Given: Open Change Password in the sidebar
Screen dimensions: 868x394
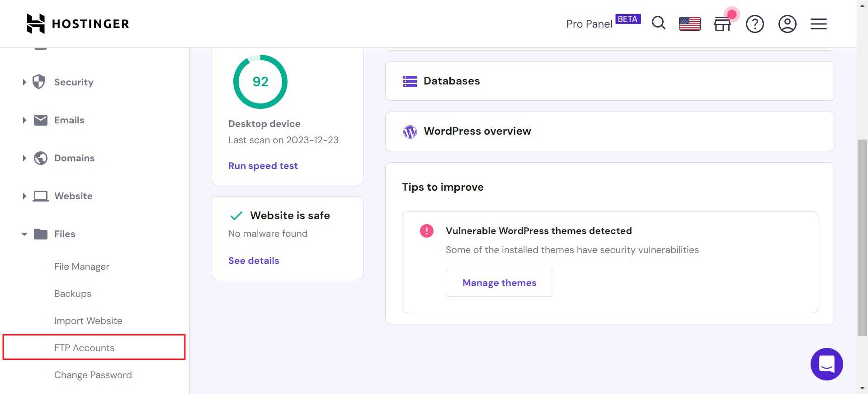Looking at the screenshot, I should pyautogui.click(x=93, y=375).
